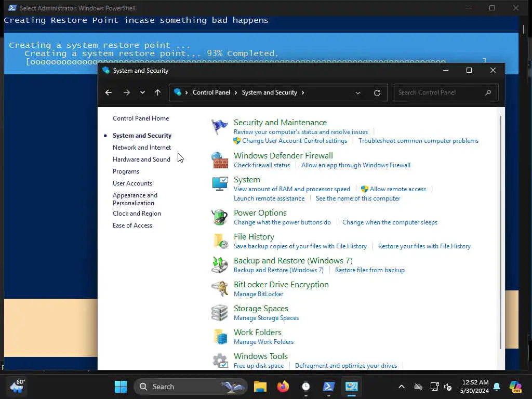Click Restore your files with File History
This screenshot has height=399, width=532.
click(x=424, y=246)
